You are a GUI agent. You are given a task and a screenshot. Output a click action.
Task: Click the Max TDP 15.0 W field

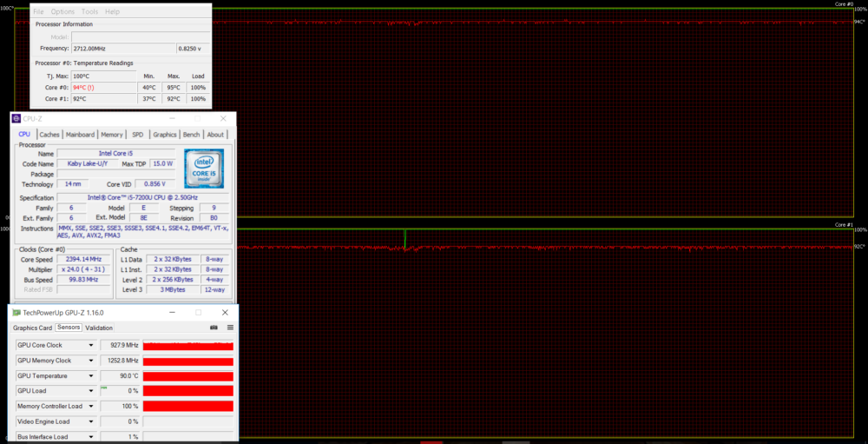[x=162, y=163]
